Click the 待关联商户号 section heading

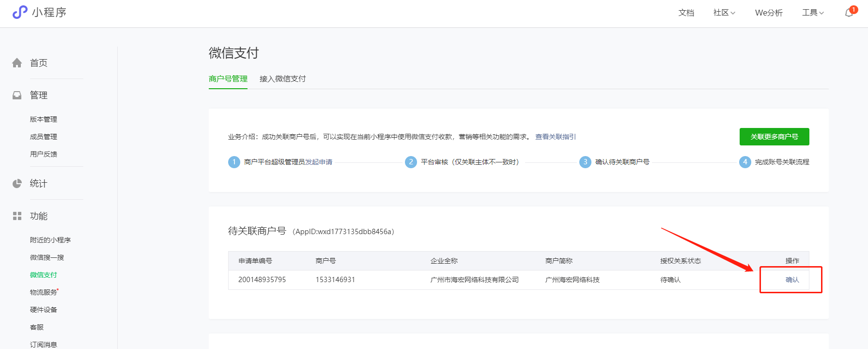[257, 231]
